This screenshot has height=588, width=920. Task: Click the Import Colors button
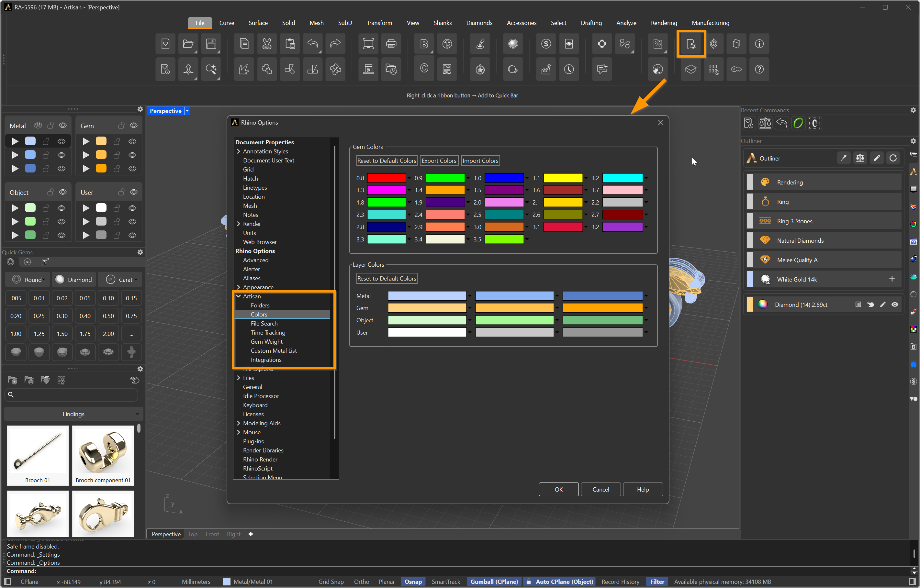coord(480,161)
